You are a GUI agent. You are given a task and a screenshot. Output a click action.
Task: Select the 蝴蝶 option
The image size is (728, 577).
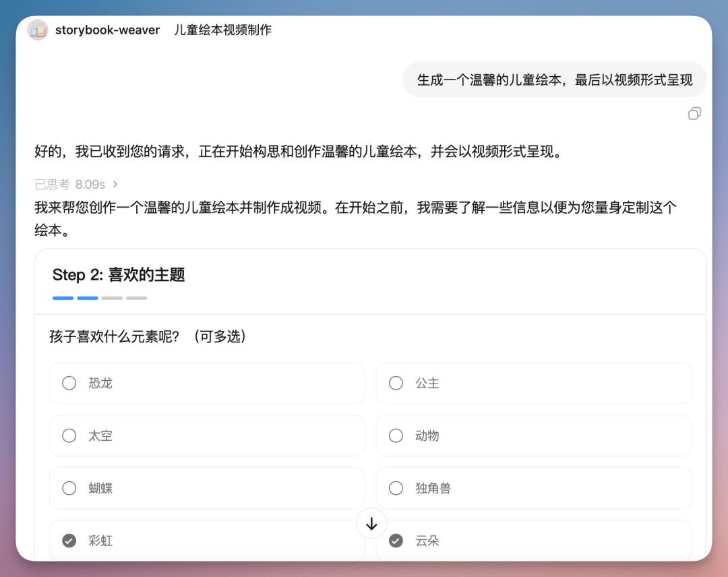click(x=207, y=488)
